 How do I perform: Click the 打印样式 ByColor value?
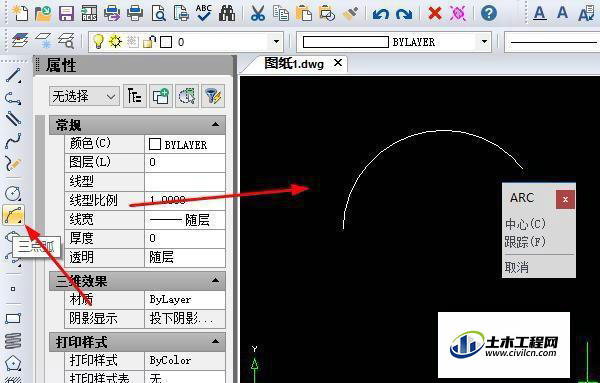point(185,360)
